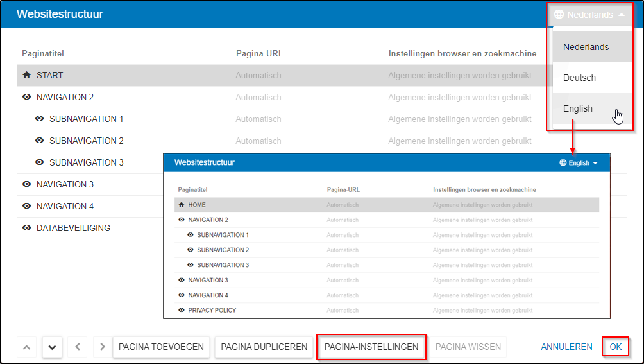This screenshot has width=644, height=364.
Task: Hide the DATABEVEILIGING page via eye icon
Action: click(x=26, y=228)
